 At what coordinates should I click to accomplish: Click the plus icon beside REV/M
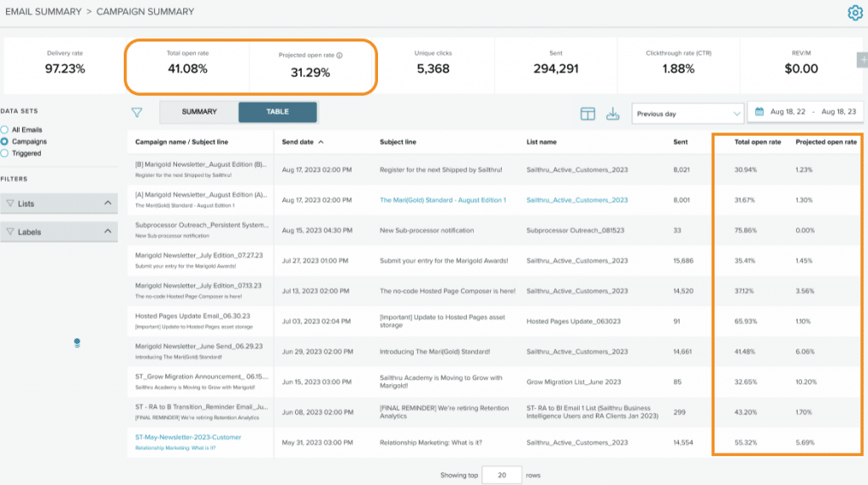coord(863,59)
